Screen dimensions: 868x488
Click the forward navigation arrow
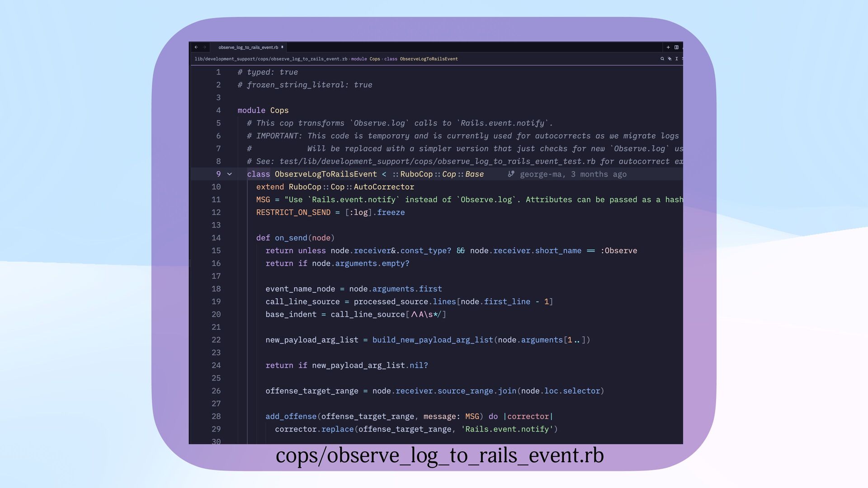[204, 47]
